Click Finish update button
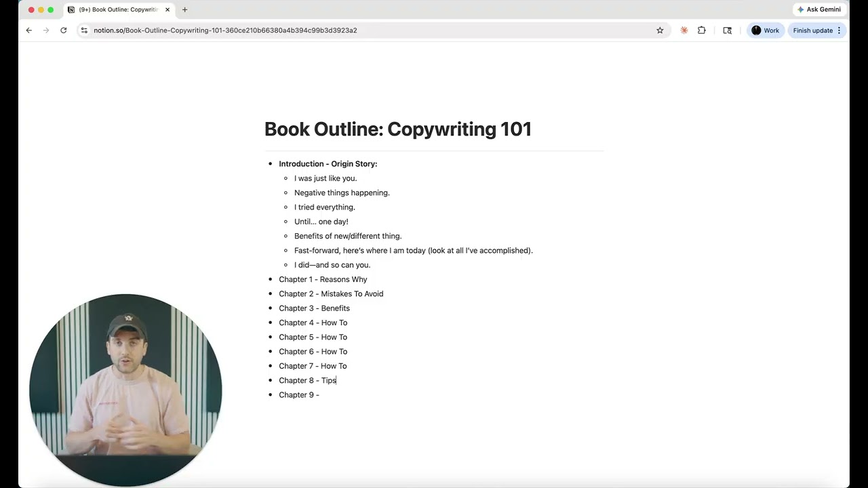Viewport: 868px width, 488px height. 813,30
